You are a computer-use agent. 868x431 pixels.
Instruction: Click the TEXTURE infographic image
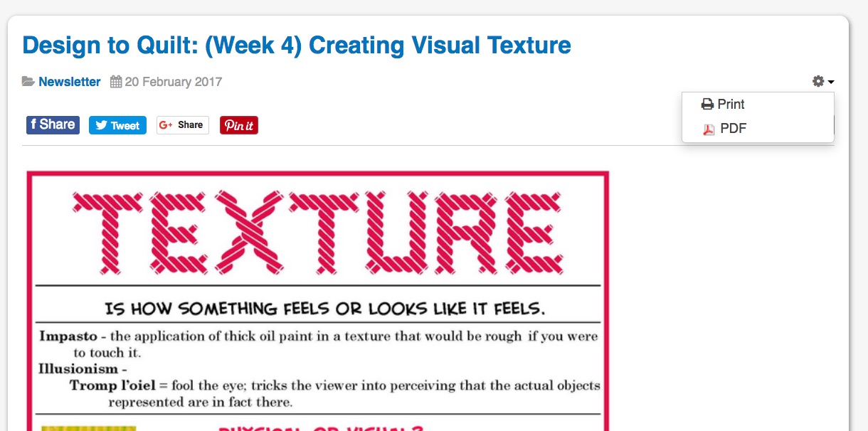[x=317, y=299]
